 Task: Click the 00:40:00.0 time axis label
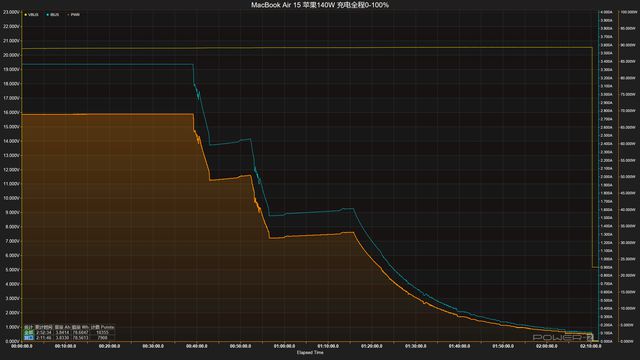[197, 346]
